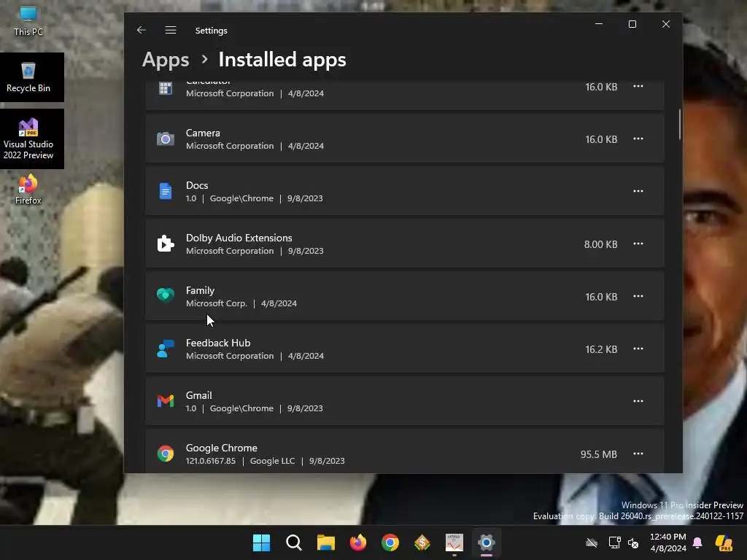Open taskbar Search

[293, 542]
